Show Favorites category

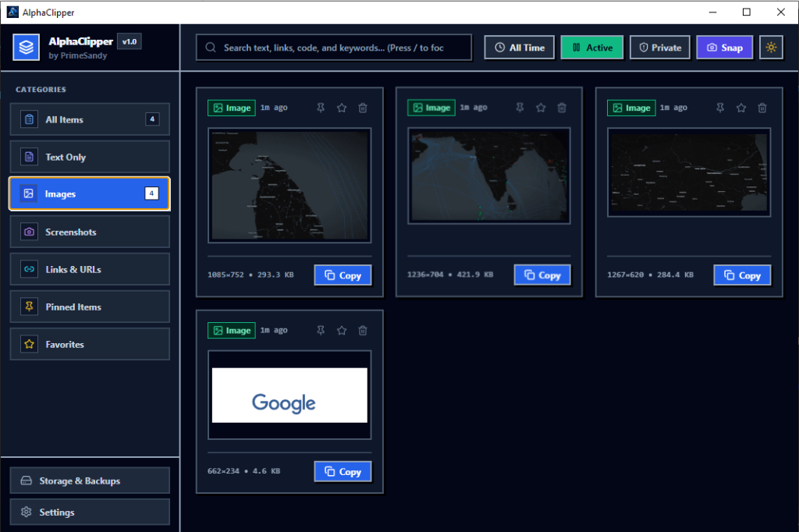point(90,345)
